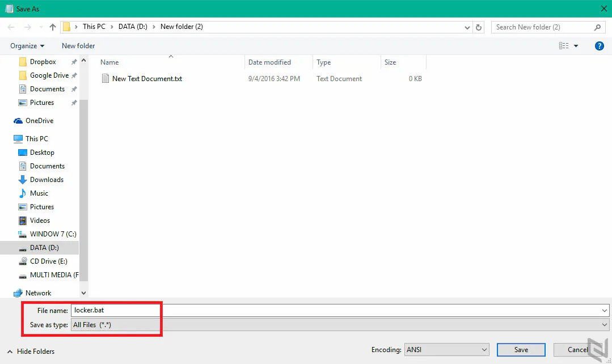Image resolution: width=612 pixels, height=364 pixels.
Task: Click This PC in the address breadcrumb
Action: click(x=94, y=27)
